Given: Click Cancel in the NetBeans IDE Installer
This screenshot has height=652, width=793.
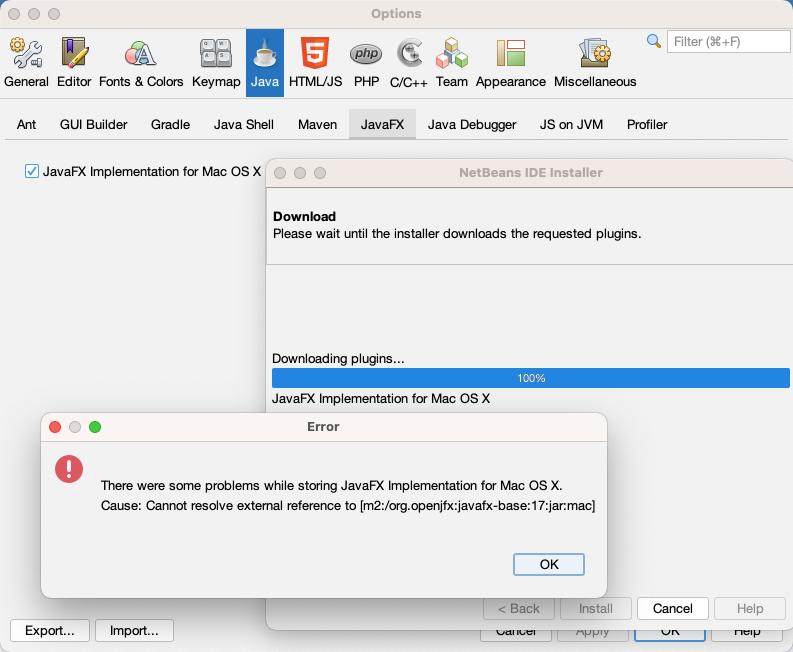Looking at the screenshot, I should click(673, 608).
